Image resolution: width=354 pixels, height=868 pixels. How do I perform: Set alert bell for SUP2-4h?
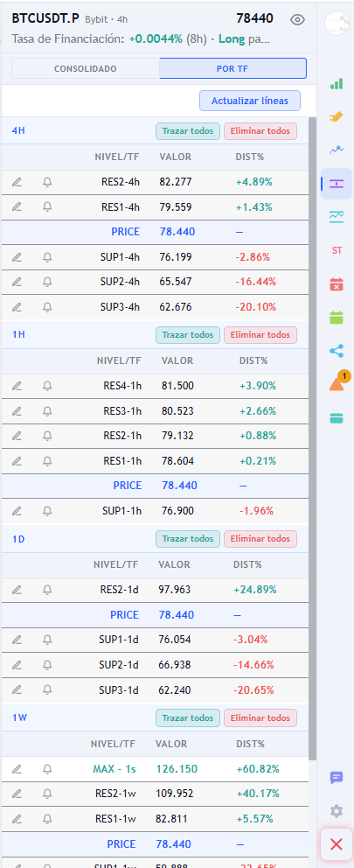coord(47,282)
